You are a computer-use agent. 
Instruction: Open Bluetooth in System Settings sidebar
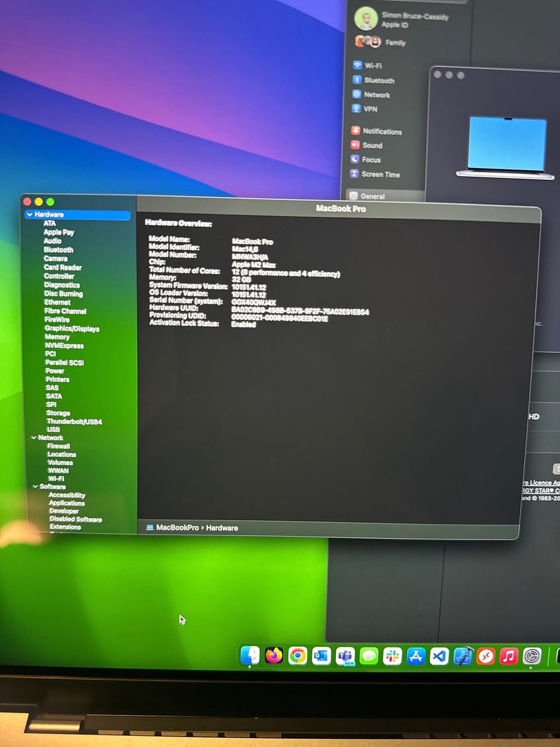379,81
